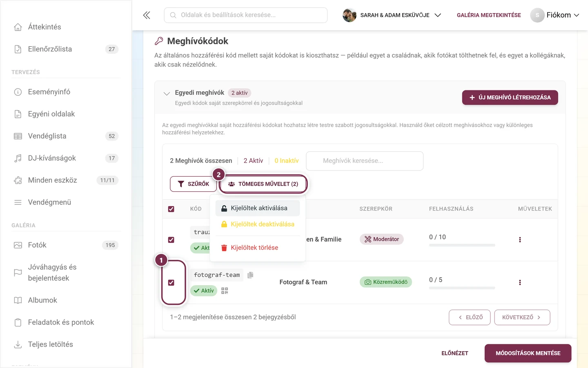Click the Előnézet button

[x=455, y=353]
